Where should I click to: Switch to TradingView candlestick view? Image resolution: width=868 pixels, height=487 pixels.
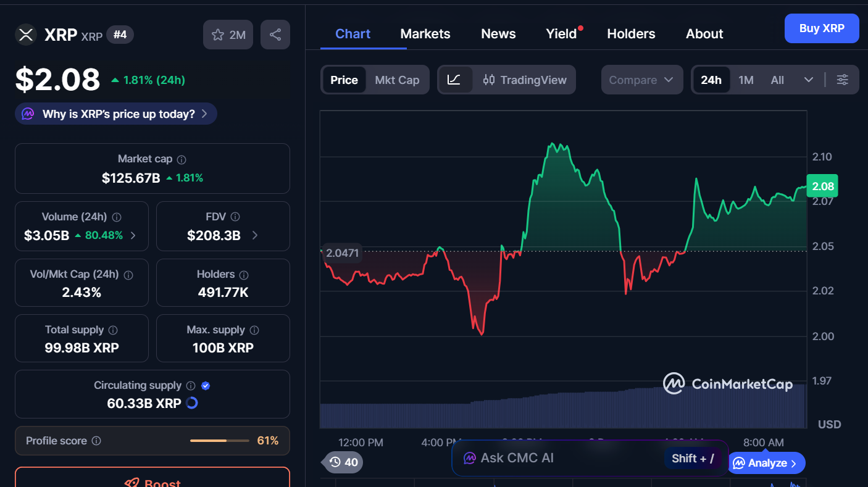[x=524, y=80]
